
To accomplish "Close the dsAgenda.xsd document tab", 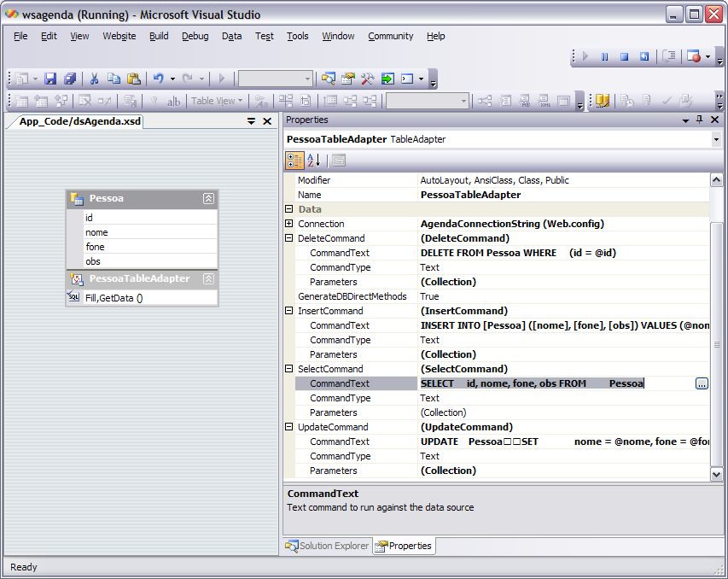I will coord(267,121).
